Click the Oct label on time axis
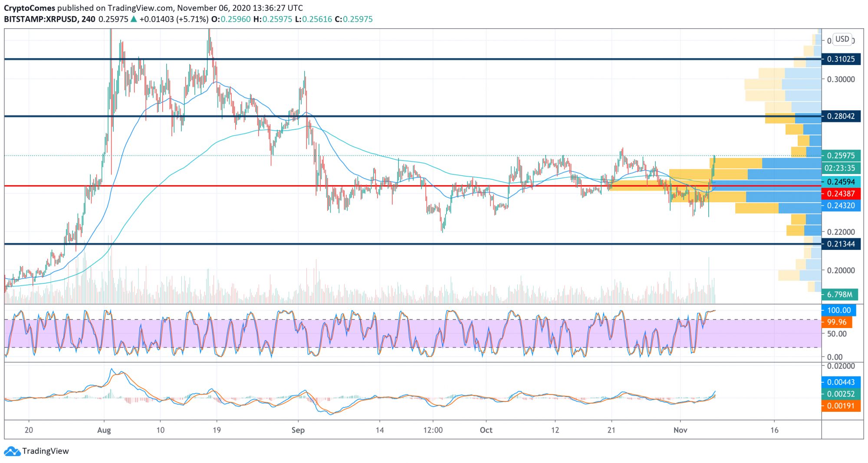Image resolution: width=868 pixels, height=463 pixels. (486, 430)
